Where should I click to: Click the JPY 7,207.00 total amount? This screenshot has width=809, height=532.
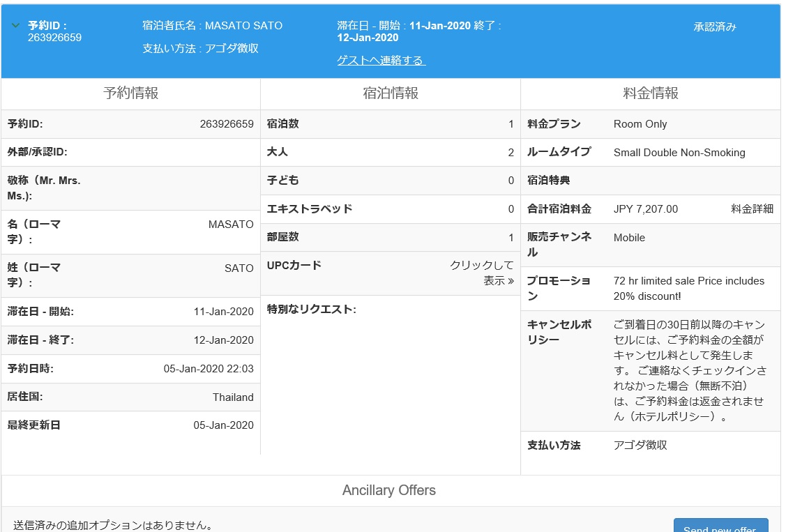(645, 208)
